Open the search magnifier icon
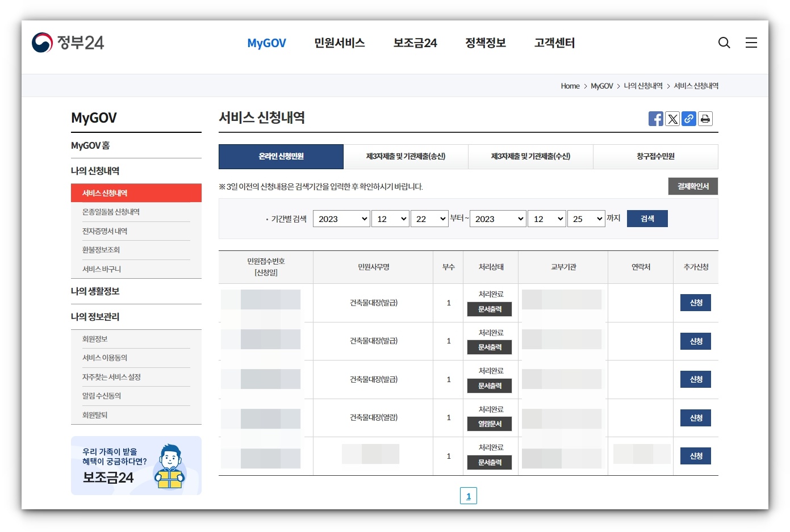The height and width of the screenshot is (532, 790). pos(724,43)
